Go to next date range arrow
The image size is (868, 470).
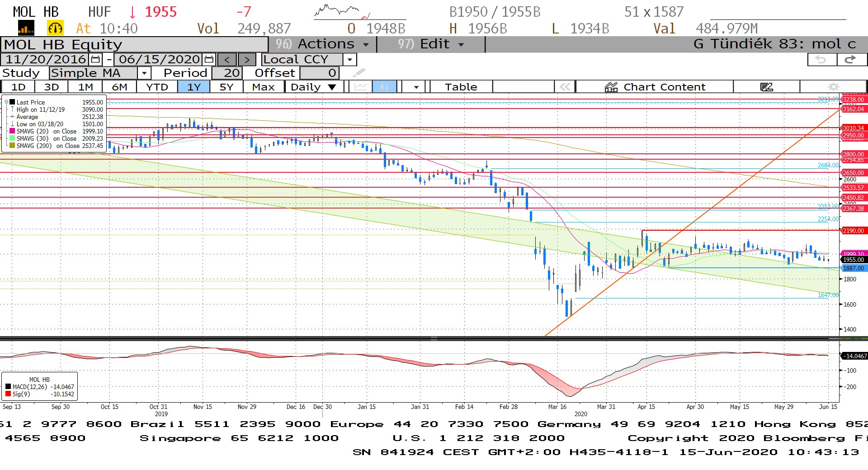[x=247, y=60]
